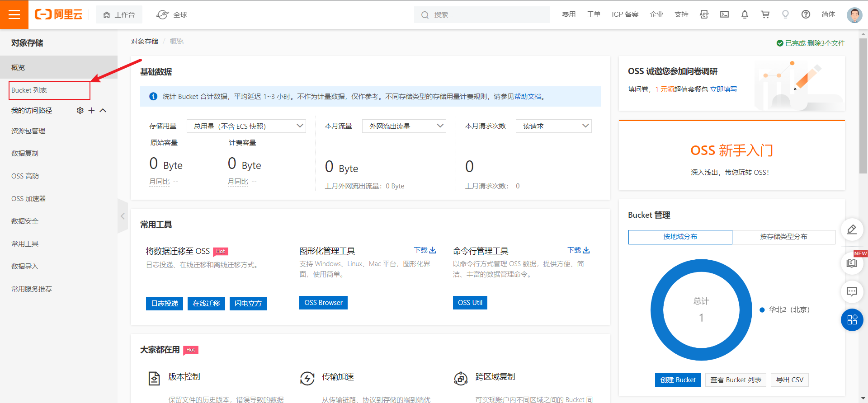
Task: Open the 读请求 request type dropdown
Action: point(554,126)
